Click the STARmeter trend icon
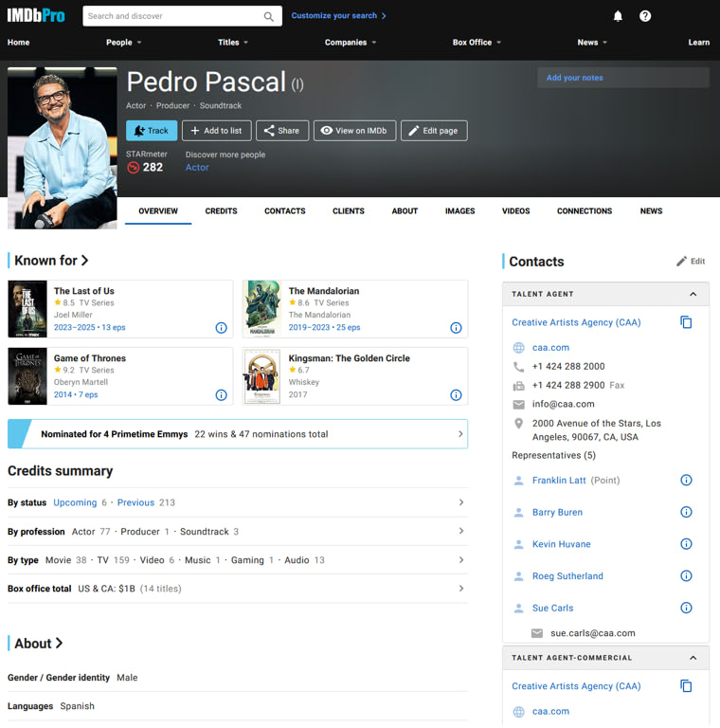 134,167
